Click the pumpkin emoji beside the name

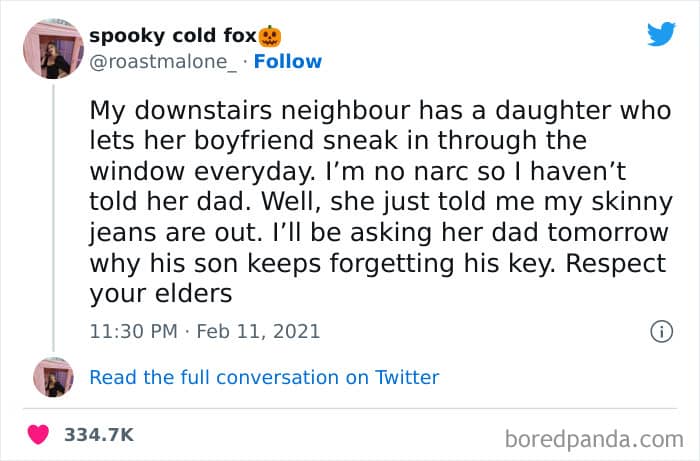pos(270,36)
